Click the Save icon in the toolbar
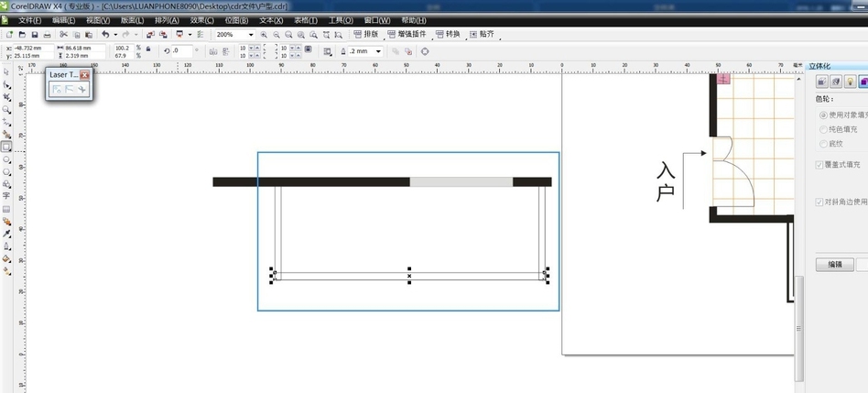Screen dimensions: 868x393 (x=34, y=35)
